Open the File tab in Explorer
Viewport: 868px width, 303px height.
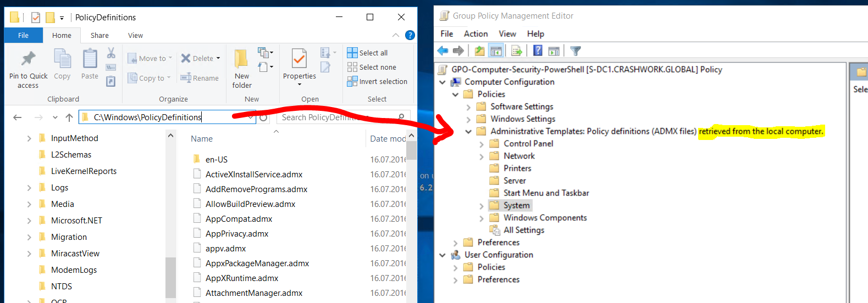23,35
